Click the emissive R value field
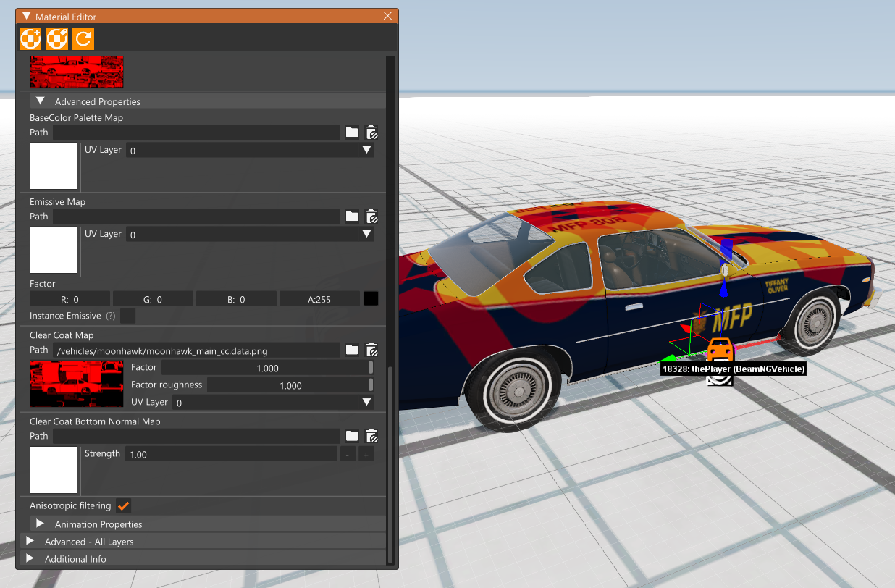This screenshot has width=895, height=588. [x=70, y=299]
